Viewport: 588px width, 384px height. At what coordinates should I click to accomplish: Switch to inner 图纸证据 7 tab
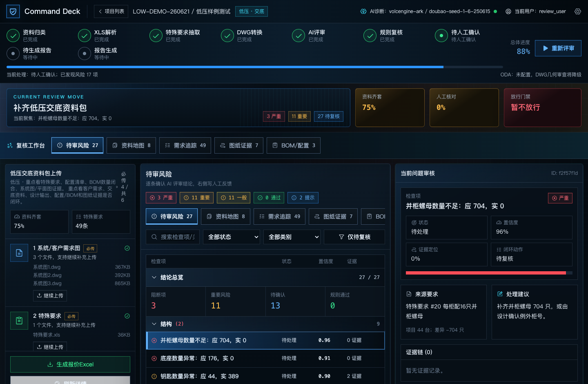point(333,217)
